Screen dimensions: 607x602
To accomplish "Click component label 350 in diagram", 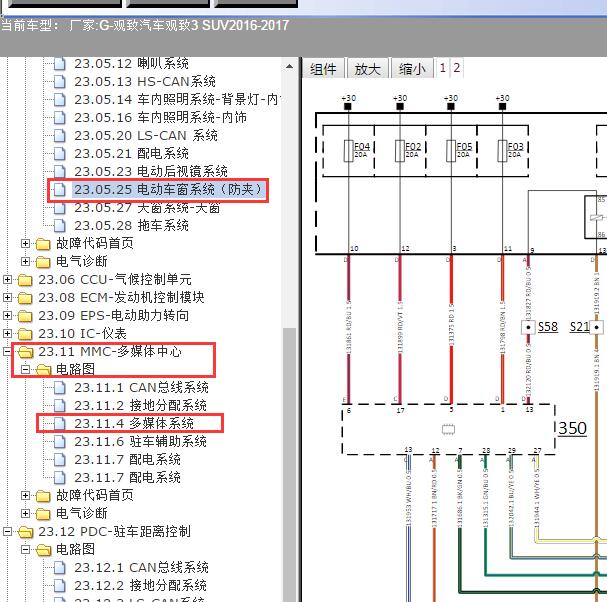I will click(x=573, y=428).
